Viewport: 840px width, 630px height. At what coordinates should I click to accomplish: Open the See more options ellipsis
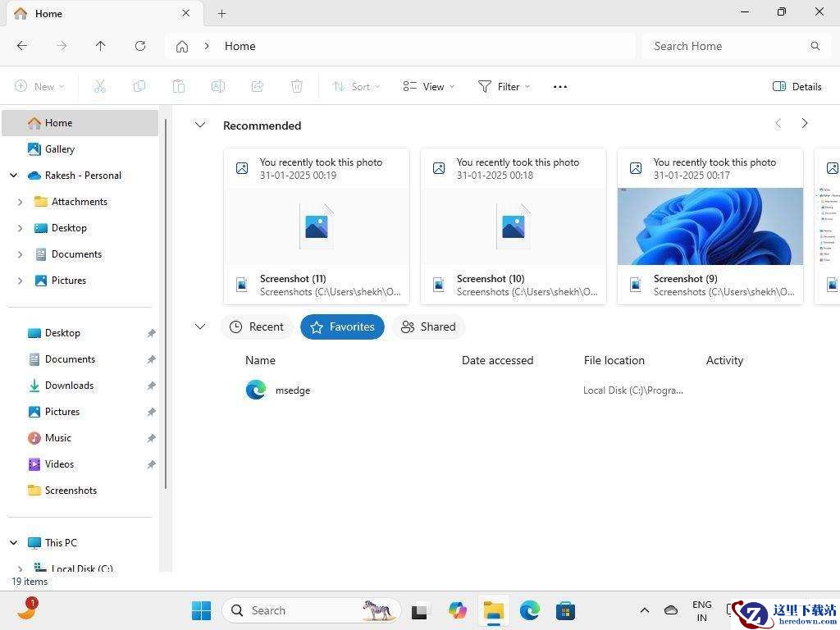pos(559,87)
